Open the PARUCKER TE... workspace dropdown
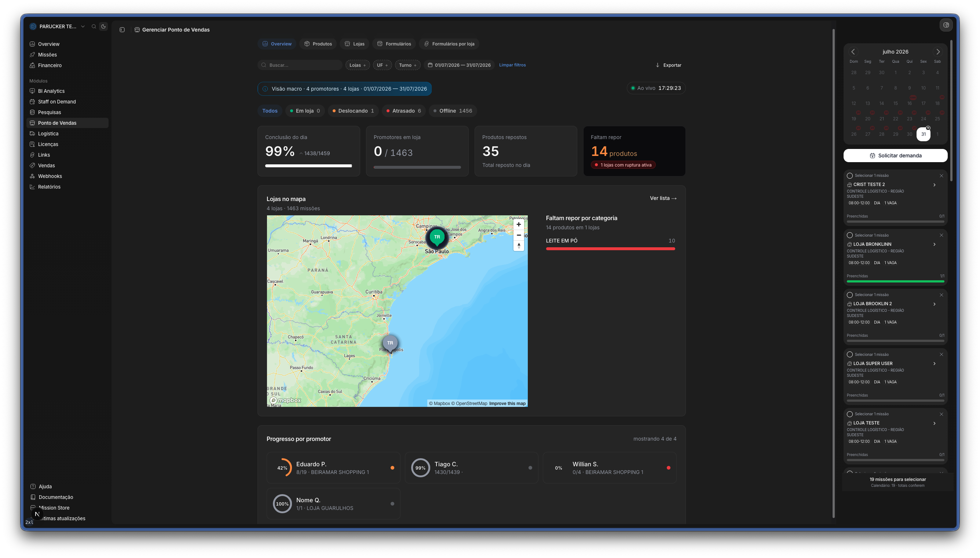 coord(58,26)
